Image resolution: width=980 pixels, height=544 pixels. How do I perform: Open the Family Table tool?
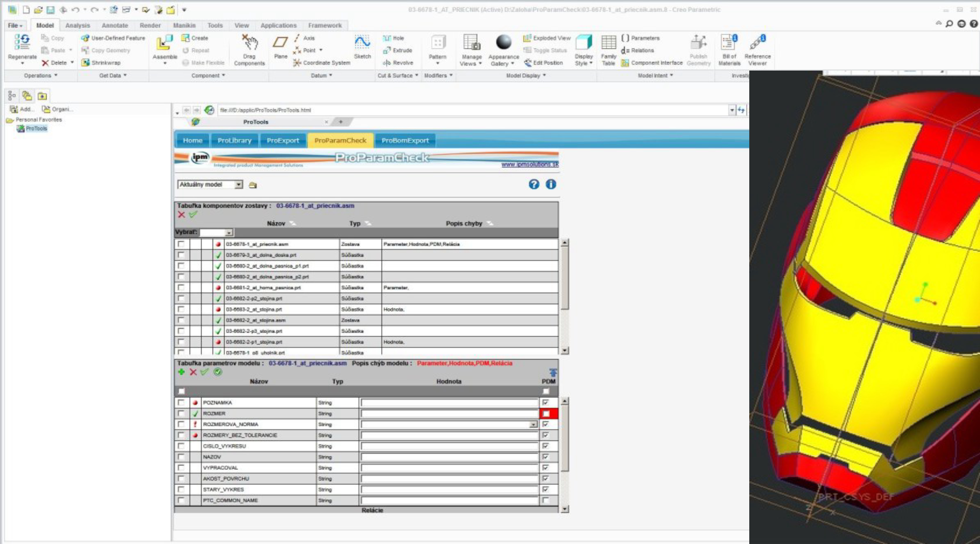tap(608, 43)
